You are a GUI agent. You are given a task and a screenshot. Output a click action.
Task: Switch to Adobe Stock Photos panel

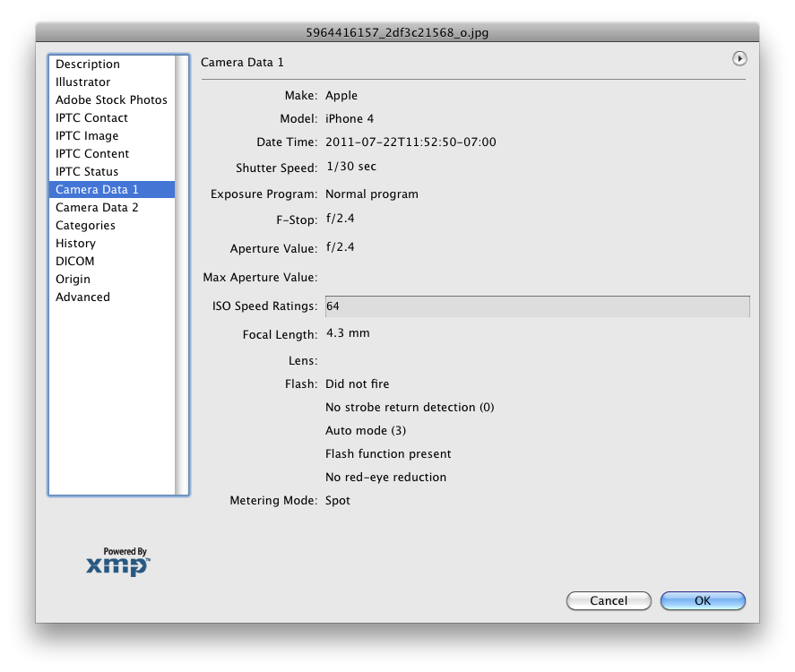tap(112, 99)
